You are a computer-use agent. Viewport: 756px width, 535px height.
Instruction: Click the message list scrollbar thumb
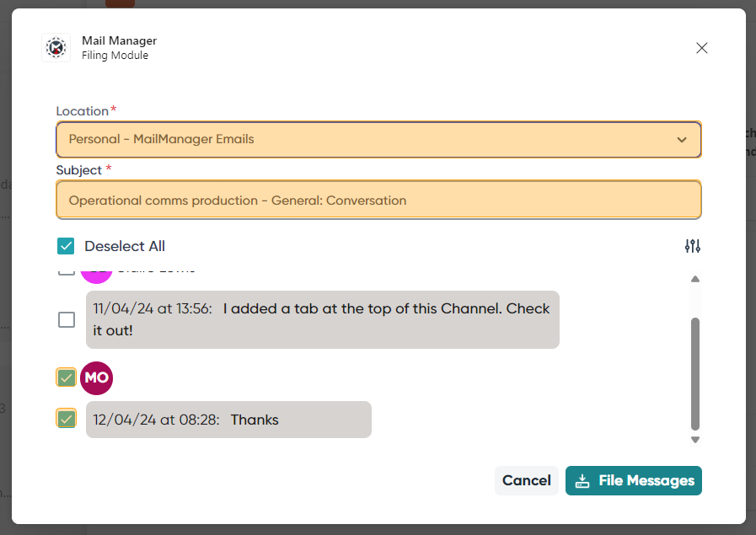(695, 373)
